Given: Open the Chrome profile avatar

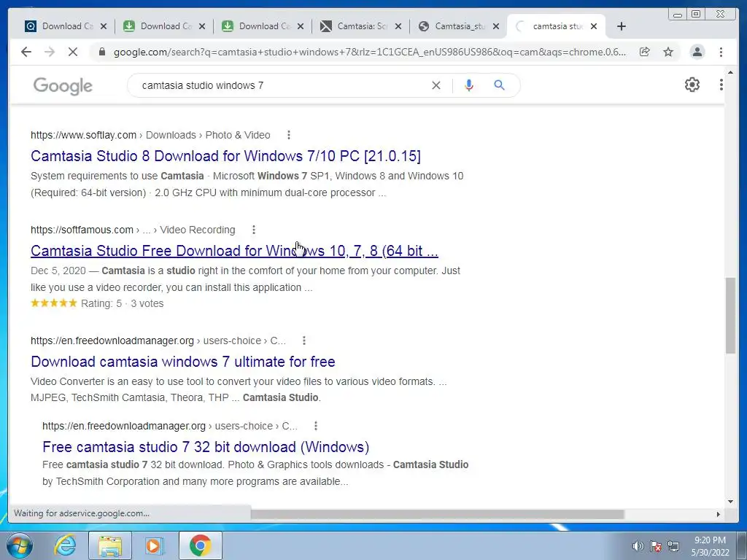Looking at the screenshot, I should pyautogui.click(x=697, y=52).
